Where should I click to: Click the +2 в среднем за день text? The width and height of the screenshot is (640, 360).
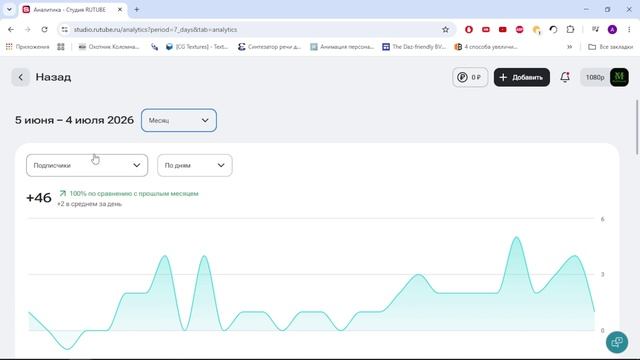click(89, 204)
